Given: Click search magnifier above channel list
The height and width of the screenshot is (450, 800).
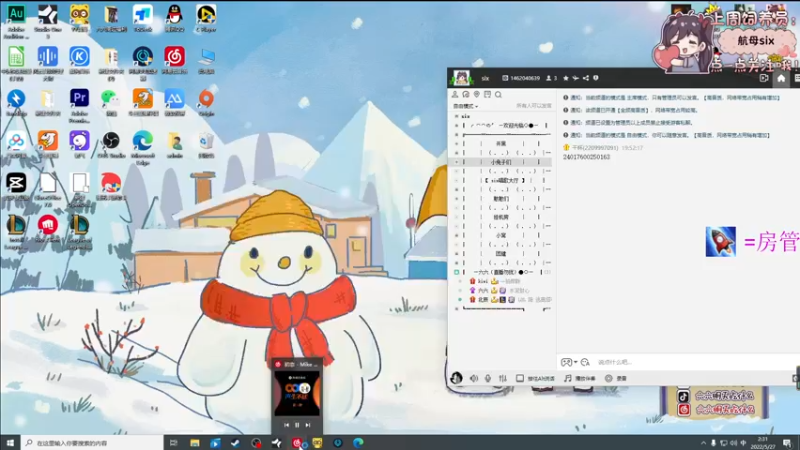Looking at the screenshot, I should click(x=498, y=94).
